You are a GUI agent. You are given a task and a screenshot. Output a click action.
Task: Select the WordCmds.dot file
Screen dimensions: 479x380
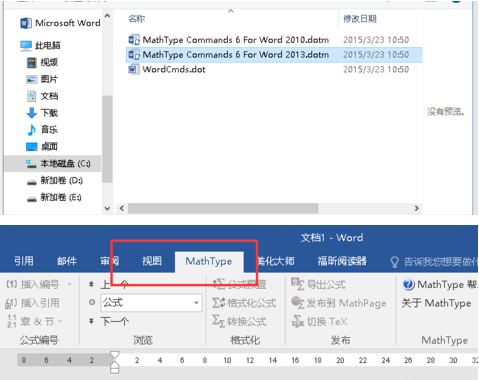pyautogui.click(x=167, y=69)
